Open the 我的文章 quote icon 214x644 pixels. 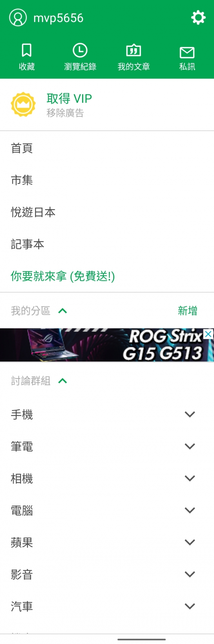coord(133,51)
